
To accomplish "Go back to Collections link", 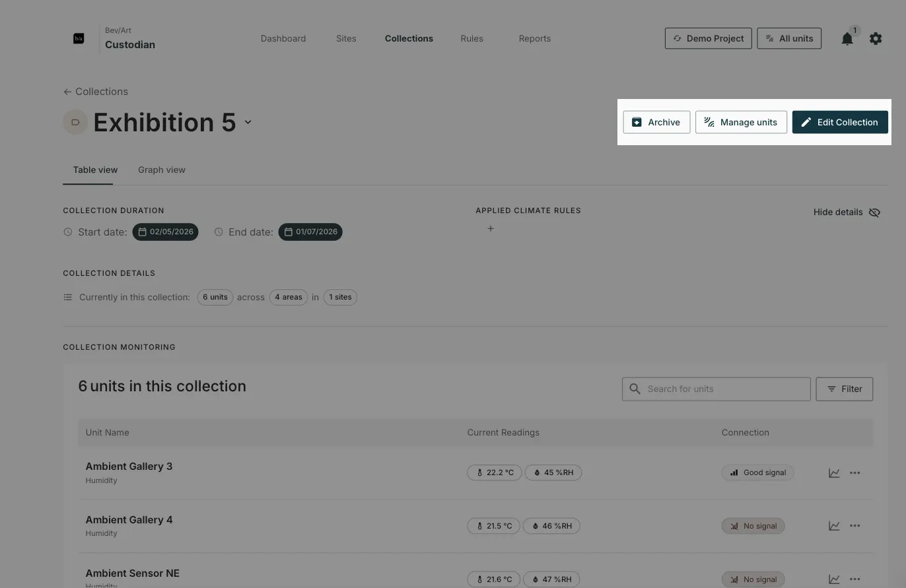I will (x=96, y=92).
